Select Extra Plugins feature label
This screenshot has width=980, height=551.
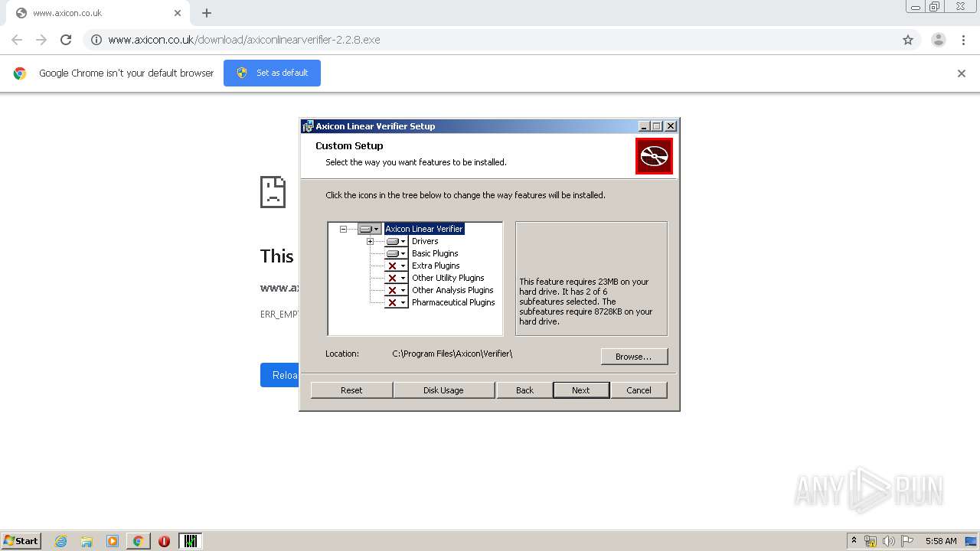coord(436,266)
